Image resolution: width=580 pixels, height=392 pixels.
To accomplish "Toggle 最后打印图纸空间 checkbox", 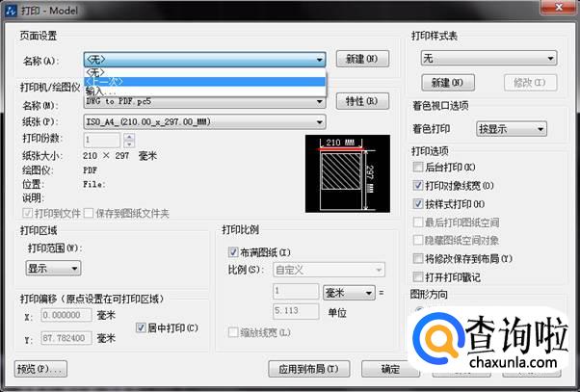I will 418,222.
